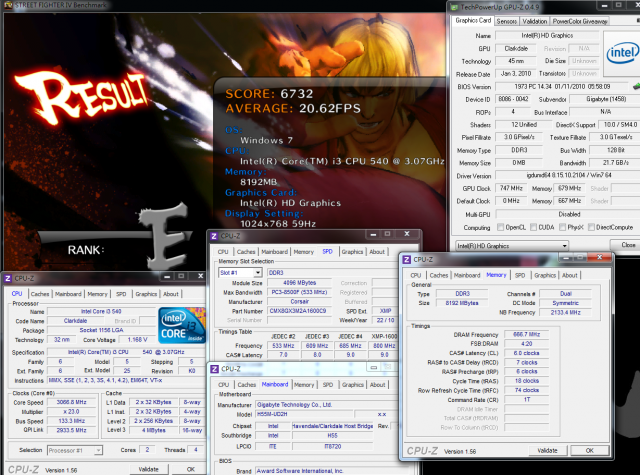Click the Z icon of the CPU-Z SPD window title bar
Image resolution: width=640 pixels, height=475 pixels.
[x=214, y=236]
